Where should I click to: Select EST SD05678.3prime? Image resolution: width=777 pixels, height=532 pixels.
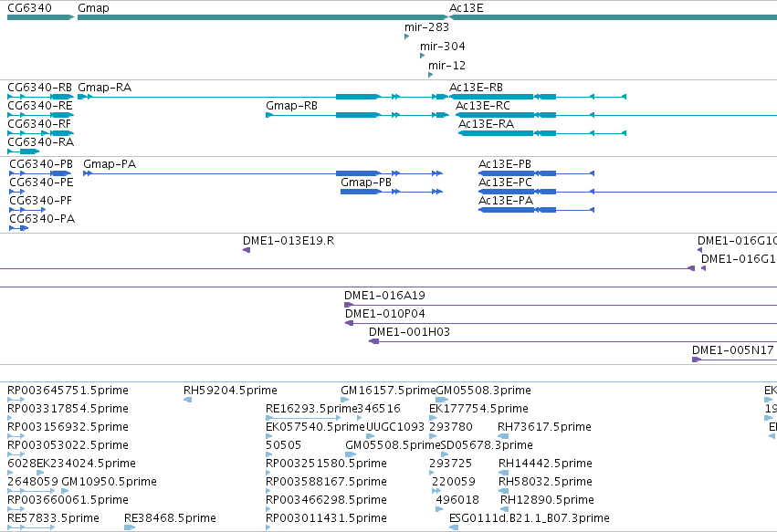486,446
